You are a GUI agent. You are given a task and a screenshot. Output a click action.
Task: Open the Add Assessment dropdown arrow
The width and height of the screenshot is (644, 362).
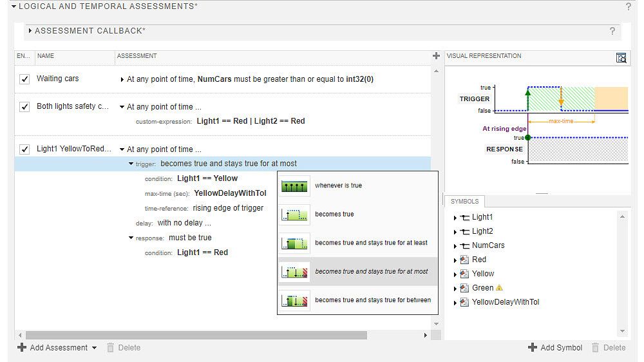point(95,348)
